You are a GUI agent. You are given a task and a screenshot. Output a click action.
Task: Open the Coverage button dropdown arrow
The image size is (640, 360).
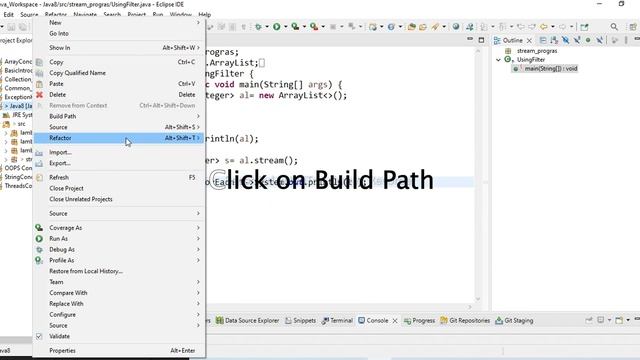[304, 27]
